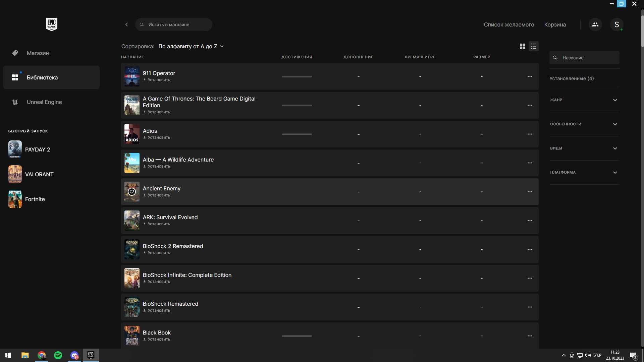
Task: Open more options for BioShock Remastered
Action: coord(530,307)
